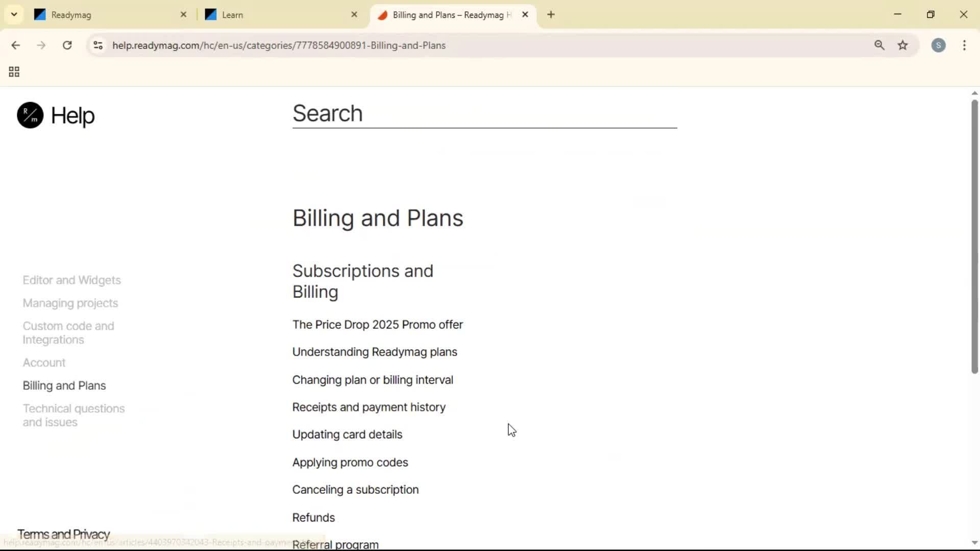The height and width of the screenshot is (551, 980).
Task: Open a new browser tab
Action: tap(551, 15)
